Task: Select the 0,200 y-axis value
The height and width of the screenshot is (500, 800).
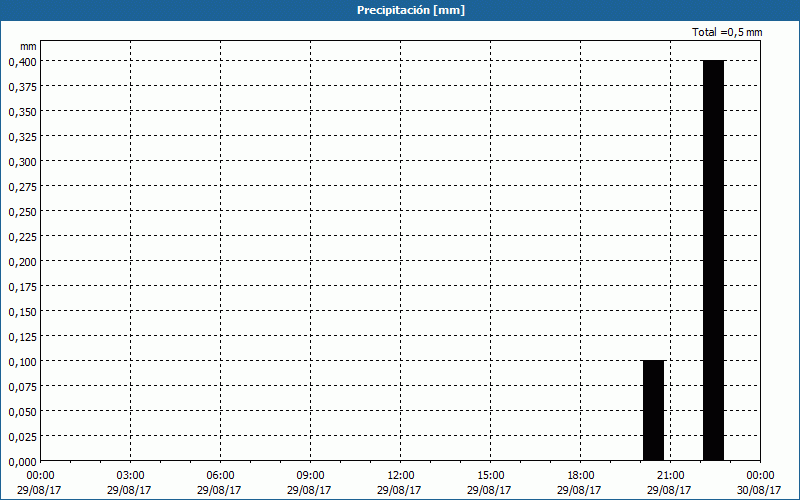Action: click(22, 262)
